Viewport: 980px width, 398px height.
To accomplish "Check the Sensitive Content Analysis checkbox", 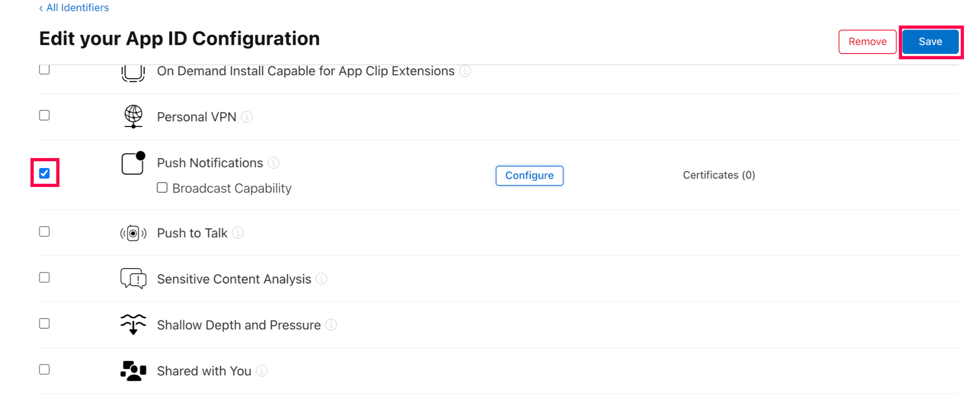I will 44,277.
